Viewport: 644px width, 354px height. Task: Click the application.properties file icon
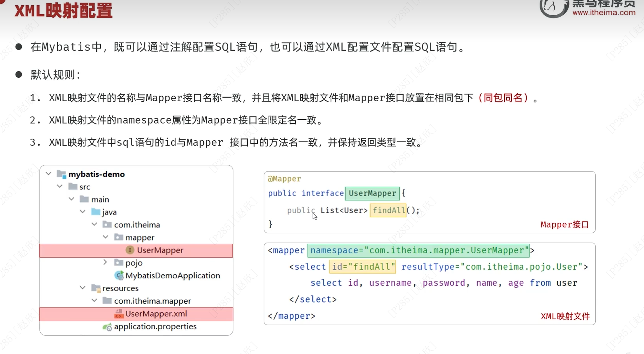click(107, 327)
